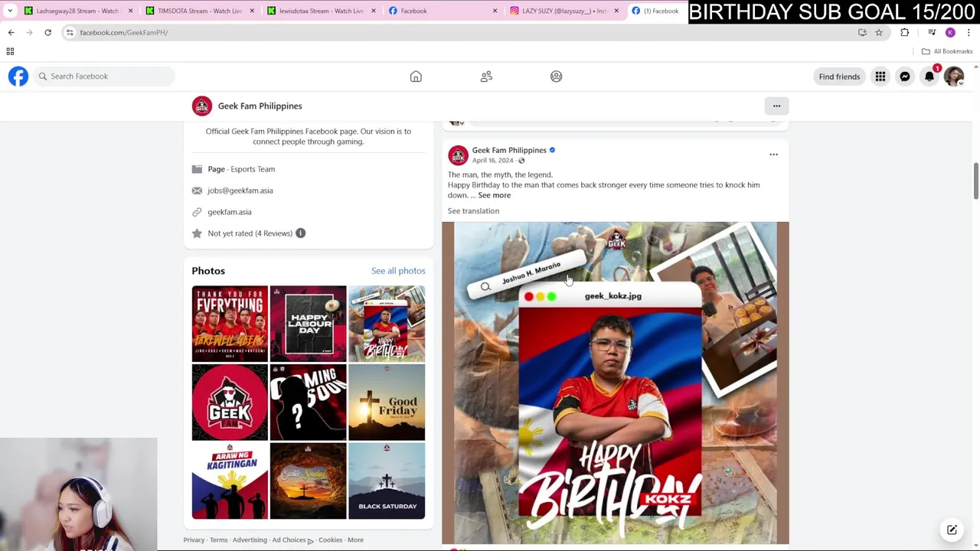Open the Messenger icon

(x=905, y=77)
